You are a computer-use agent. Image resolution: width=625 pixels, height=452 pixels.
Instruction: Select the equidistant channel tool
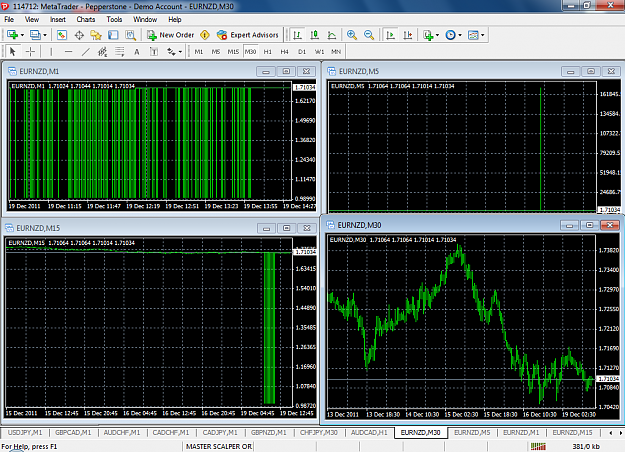102,51
